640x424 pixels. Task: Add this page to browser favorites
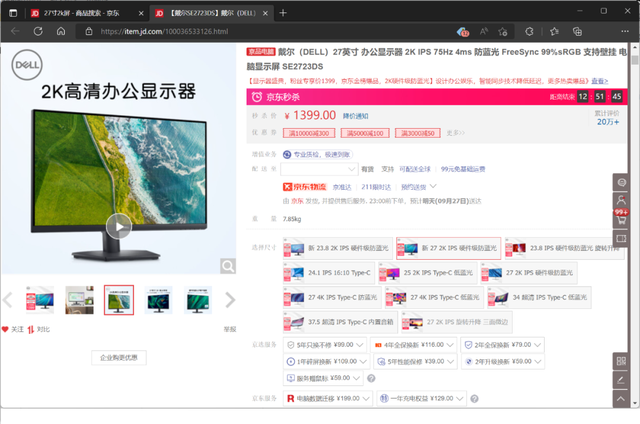503,31
